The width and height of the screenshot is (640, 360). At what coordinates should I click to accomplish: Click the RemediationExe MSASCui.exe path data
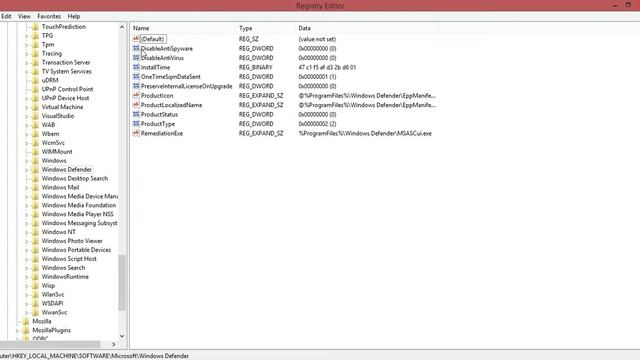click(x=365, y=133)
